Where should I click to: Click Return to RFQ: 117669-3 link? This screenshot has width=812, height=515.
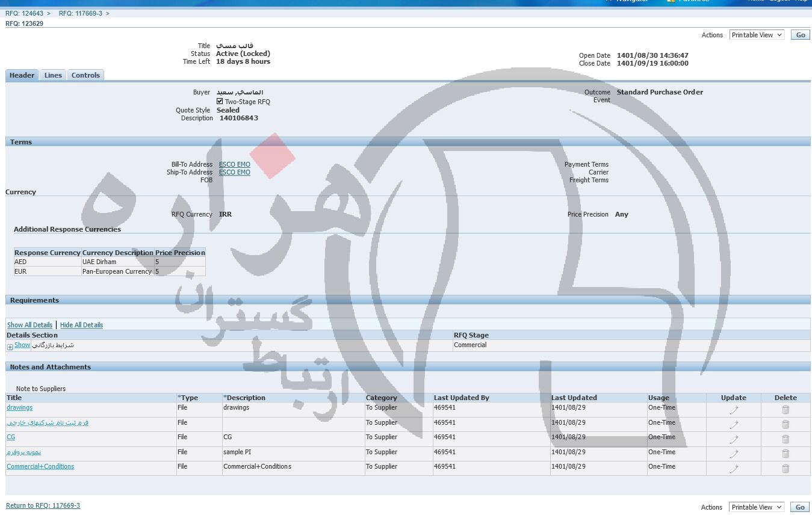tap(43, 505)
